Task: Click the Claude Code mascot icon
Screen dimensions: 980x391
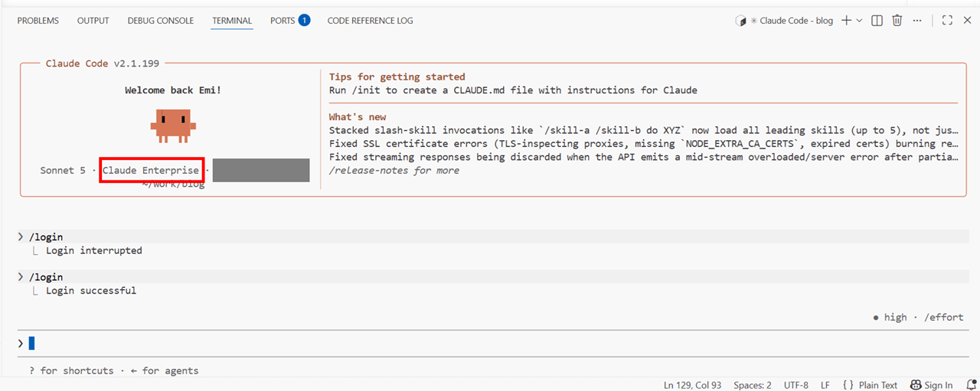Action: (x=173, y=125)
